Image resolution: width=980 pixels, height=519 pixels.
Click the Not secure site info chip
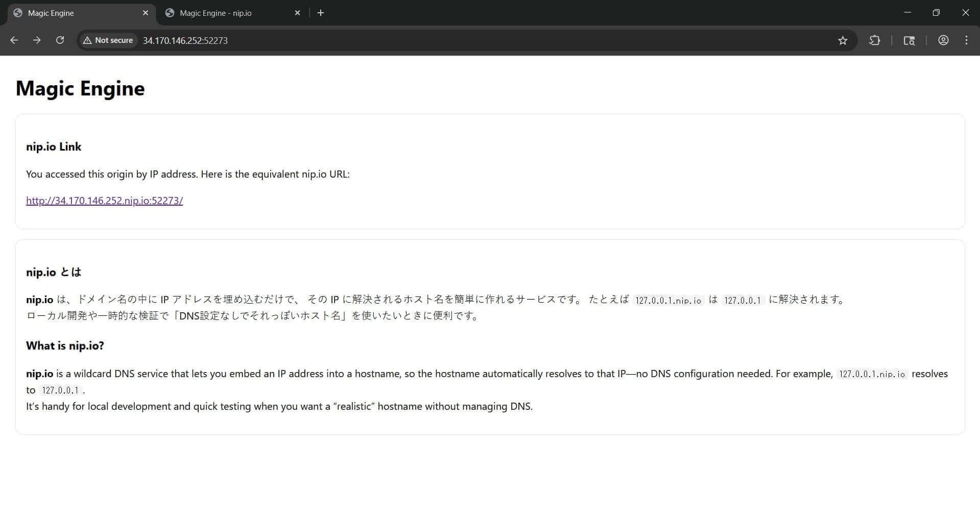coord(108,40)
